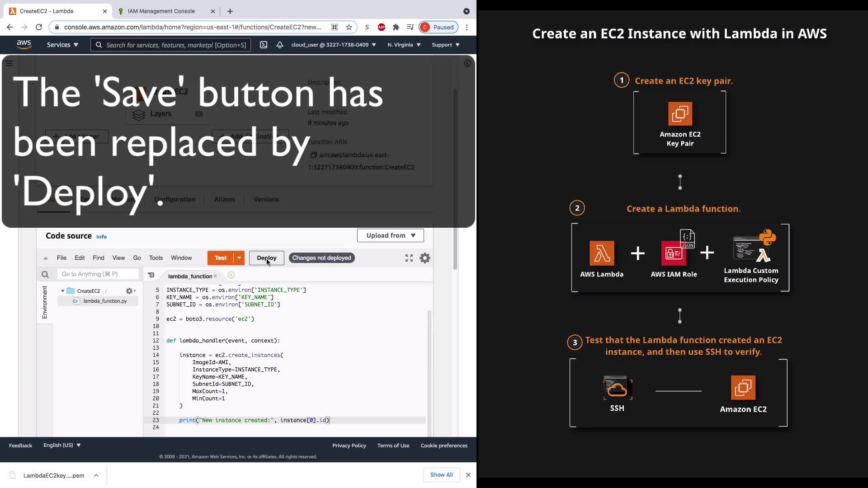Click the notifications bell icon
The width and height of the screenshot is (868, 488).
tap(280, 45)
